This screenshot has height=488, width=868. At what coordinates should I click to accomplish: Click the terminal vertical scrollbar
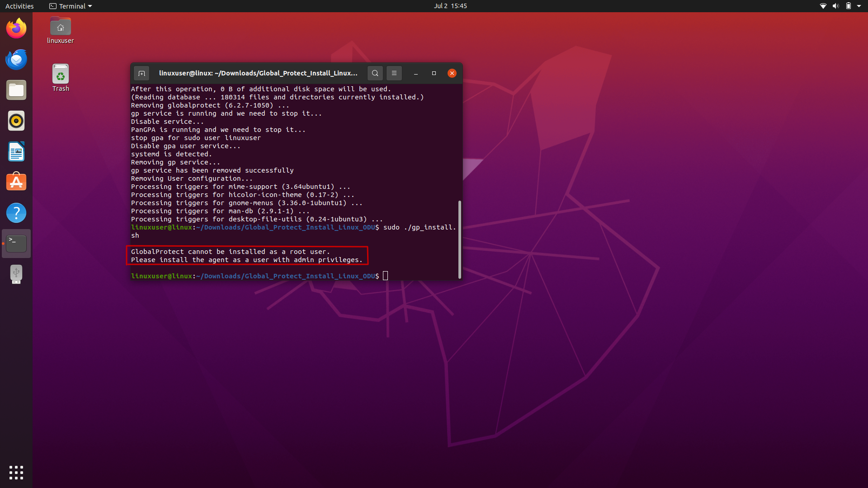[460, 239]
